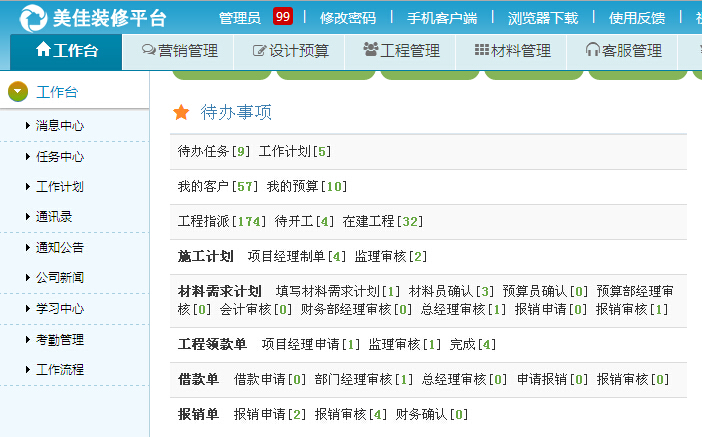Open 待办任务 [9] item

tap(213, 151)
